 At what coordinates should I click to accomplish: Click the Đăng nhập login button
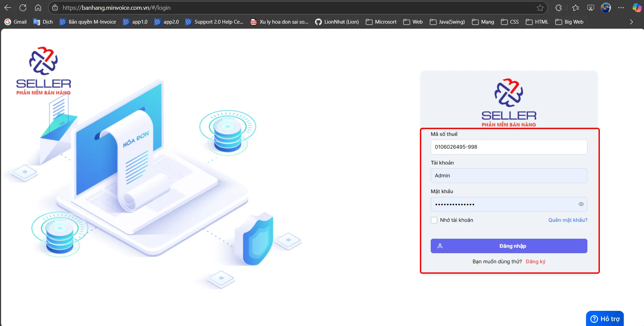click(509, 246)
